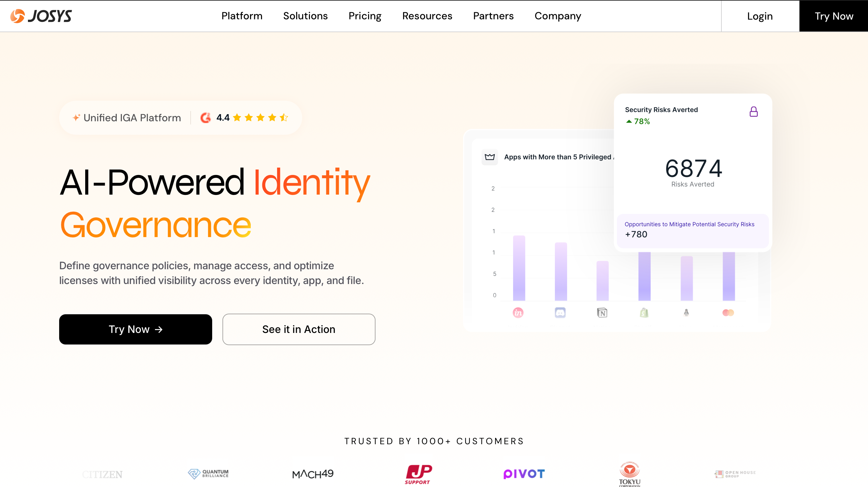This screenshot has width=868, height=487.
Task: Click the InVision app icon under the chart
Action: 518,313
